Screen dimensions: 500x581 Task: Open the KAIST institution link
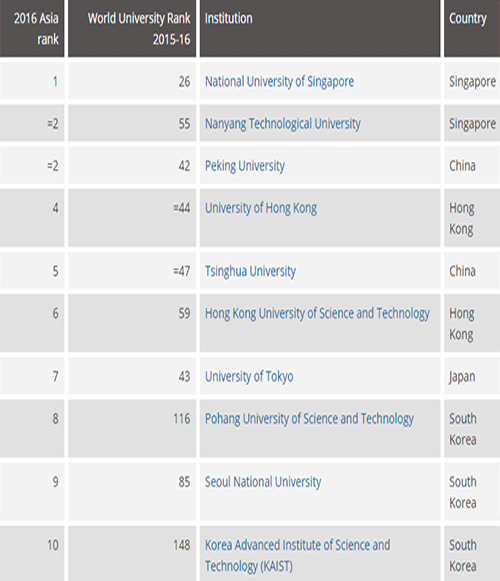click(298, 556)
